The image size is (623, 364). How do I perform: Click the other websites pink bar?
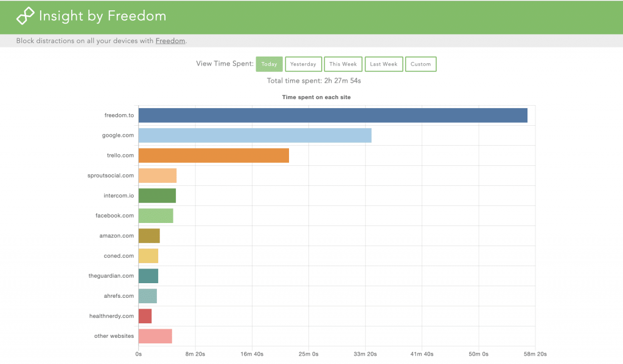(155, 335)
